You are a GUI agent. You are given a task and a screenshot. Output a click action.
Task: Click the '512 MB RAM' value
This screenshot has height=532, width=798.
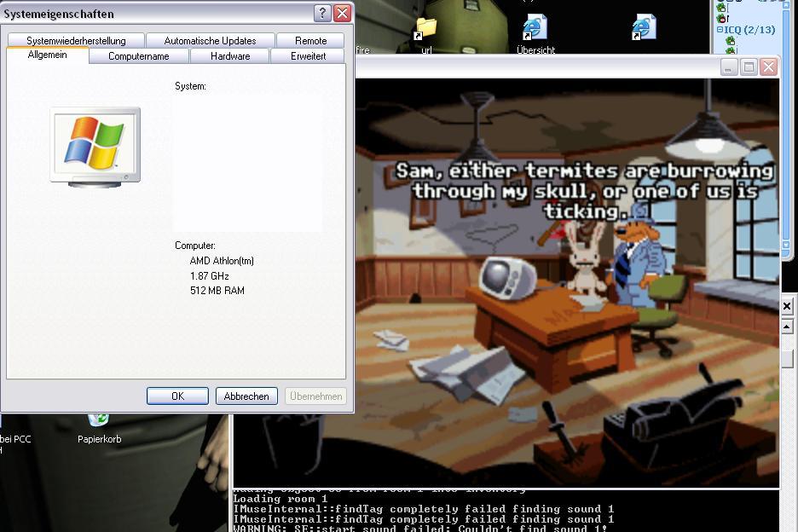(x=217, y=291)
